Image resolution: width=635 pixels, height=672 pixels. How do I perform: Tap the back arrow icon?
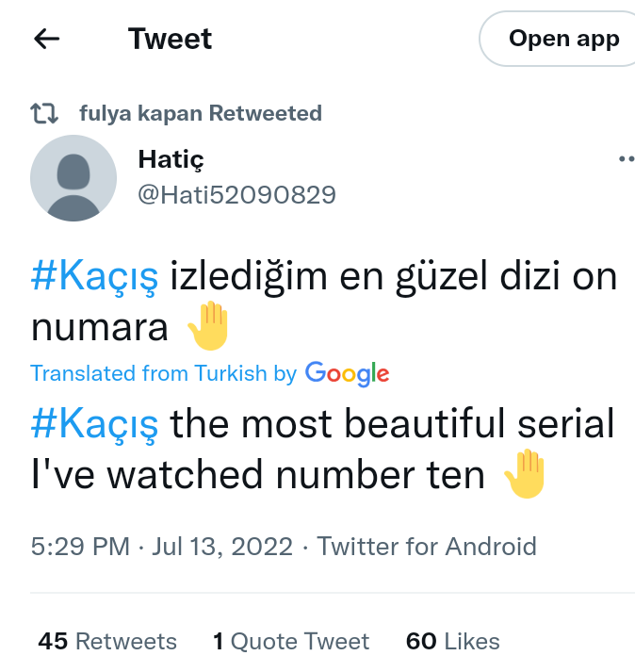[46, 39]
